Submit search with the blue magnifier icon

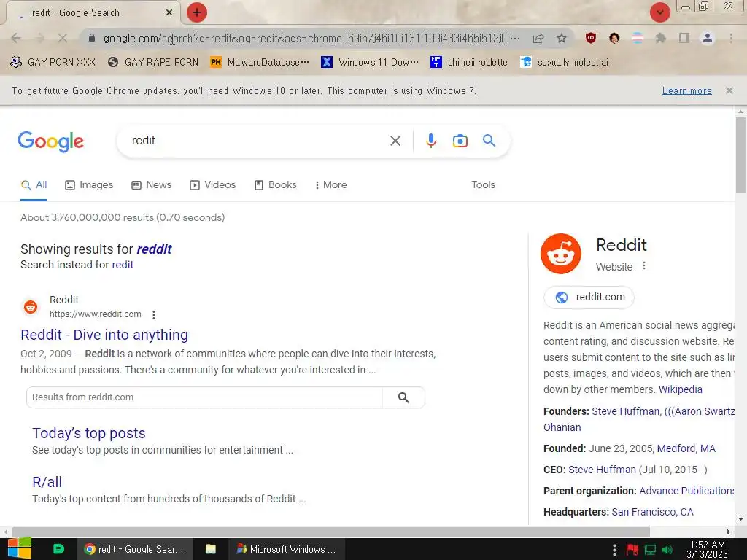coord(489,141)
